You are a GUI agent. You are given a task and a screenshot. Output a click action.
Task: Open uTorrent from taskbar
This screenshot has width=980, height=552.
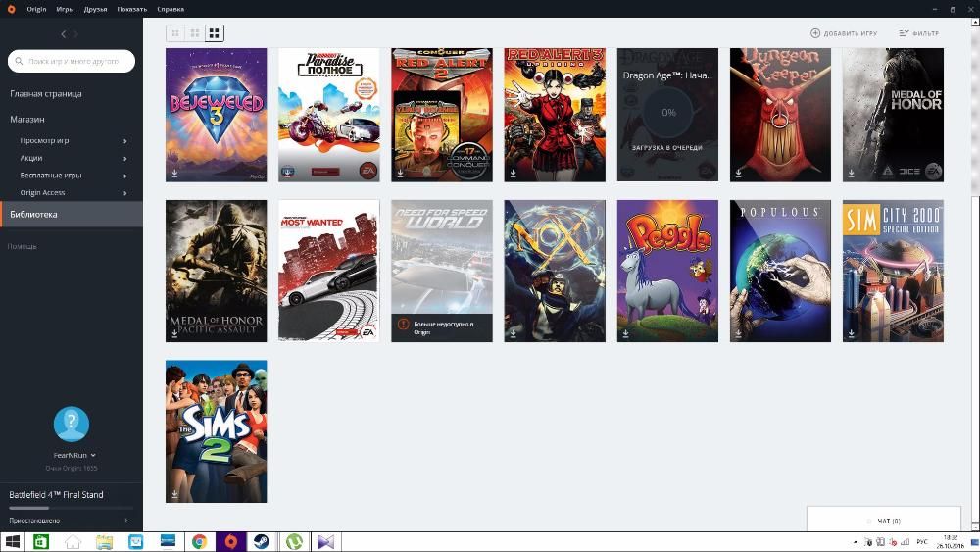[294, 542]
